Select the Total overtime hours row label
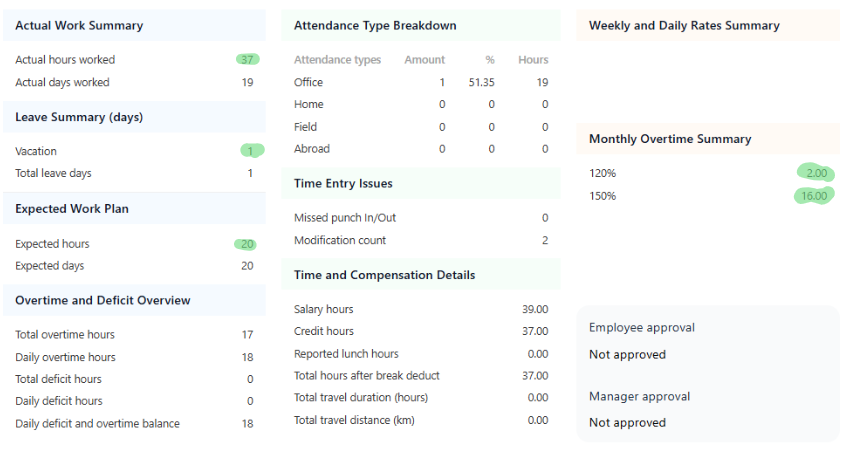Screen dimensions: 850x454 65,335
